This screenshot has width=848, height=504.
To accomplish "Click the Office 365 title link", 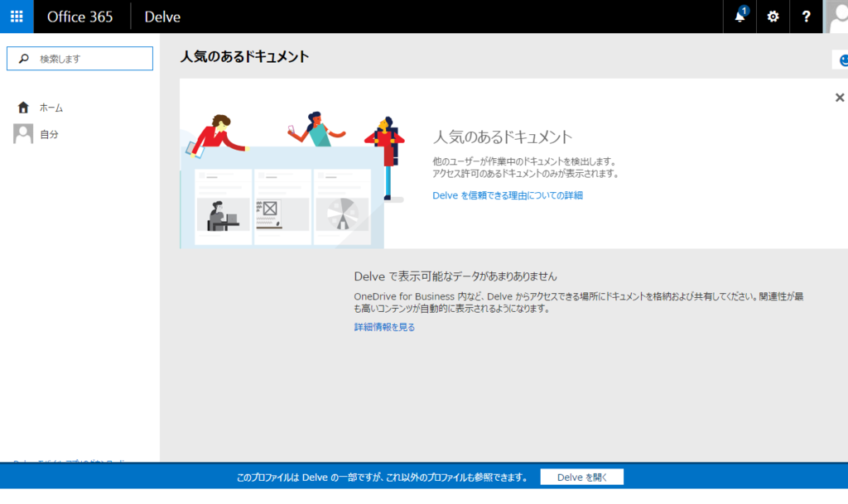I will click(x=80, y=17).
